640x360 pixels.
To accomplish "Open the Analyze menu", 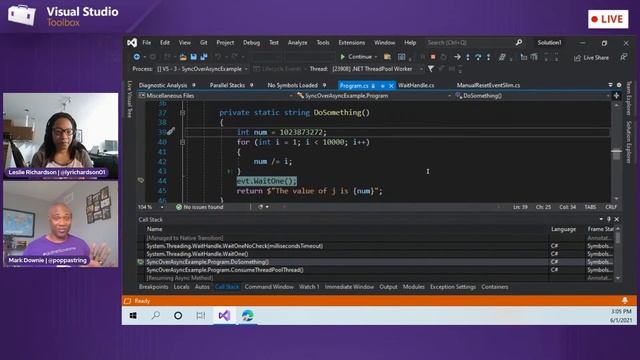I will [297, 42].
